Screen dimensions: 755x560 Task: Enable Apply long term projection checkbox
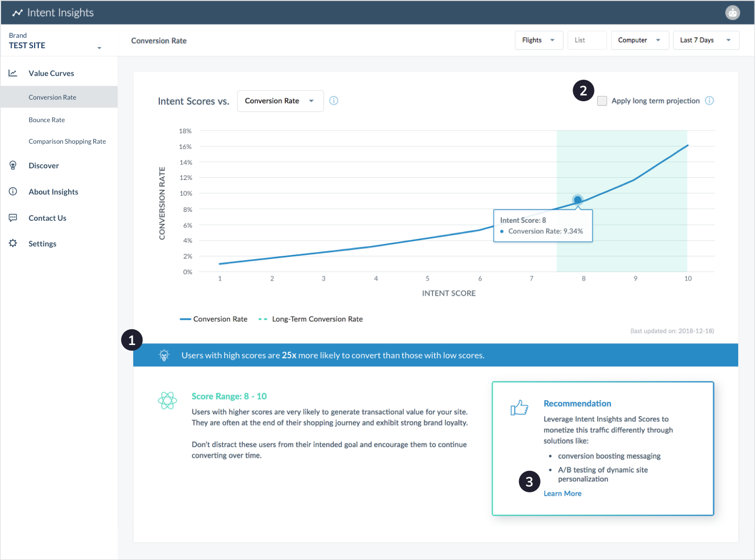[602, 101]
